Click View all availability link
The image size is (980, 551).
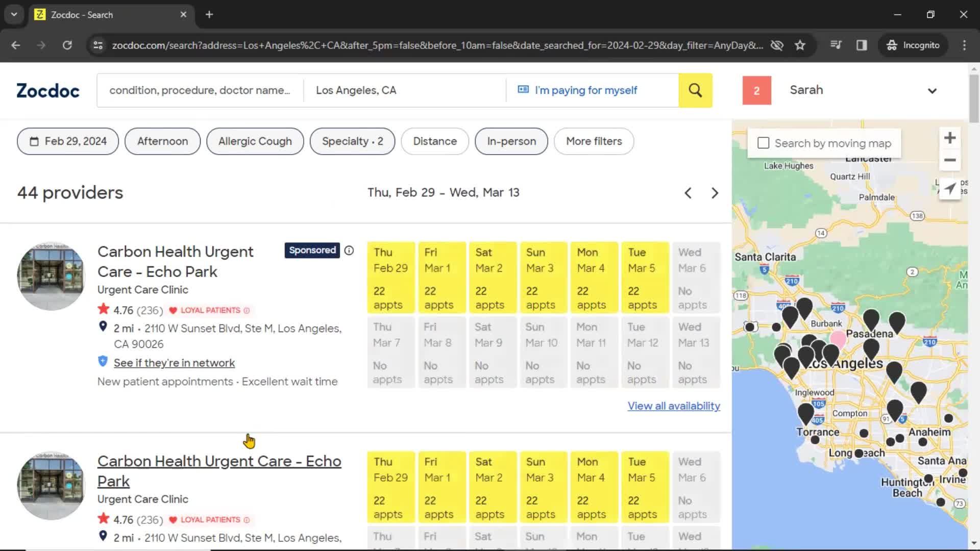(674, 406)
